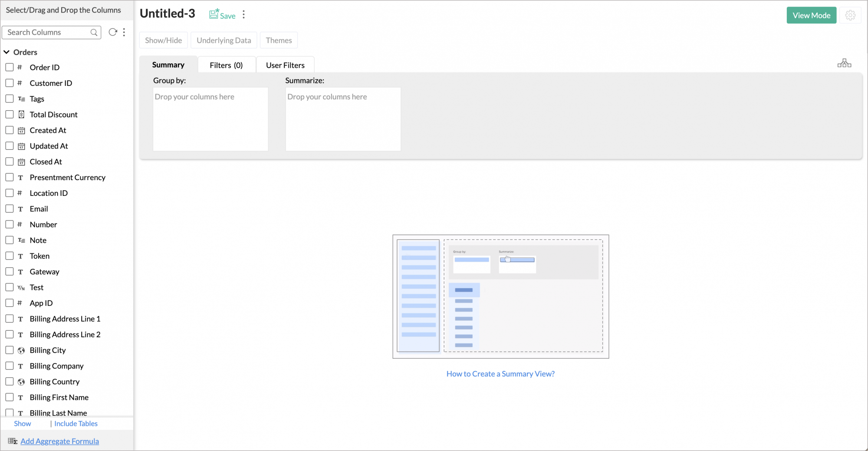Click the hierarchy diagram icon

(844, 63)
